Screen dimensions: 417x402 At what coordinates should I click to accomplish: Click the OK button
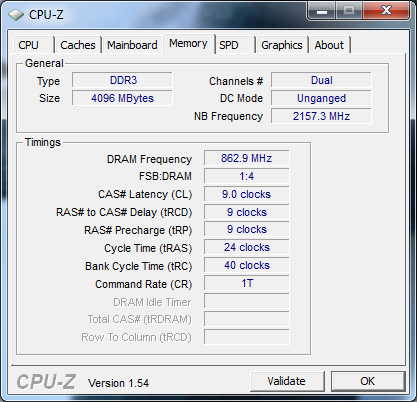pos(368,381)
